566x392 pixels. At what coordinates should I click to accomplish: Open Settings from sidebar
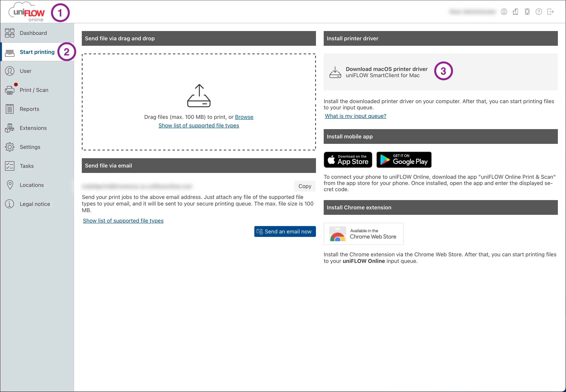pyautogui.click(x=37, y=147)
